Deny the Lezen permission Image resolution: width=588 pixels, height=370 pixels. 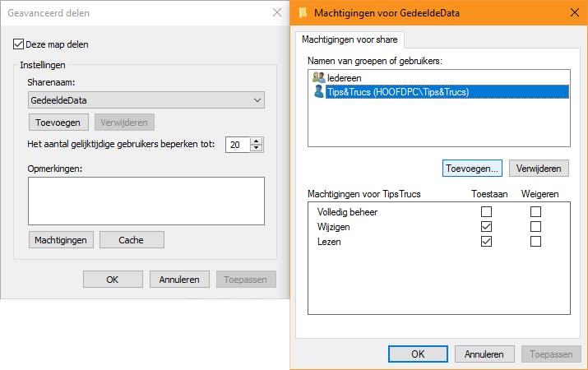[x=536, y=241]
